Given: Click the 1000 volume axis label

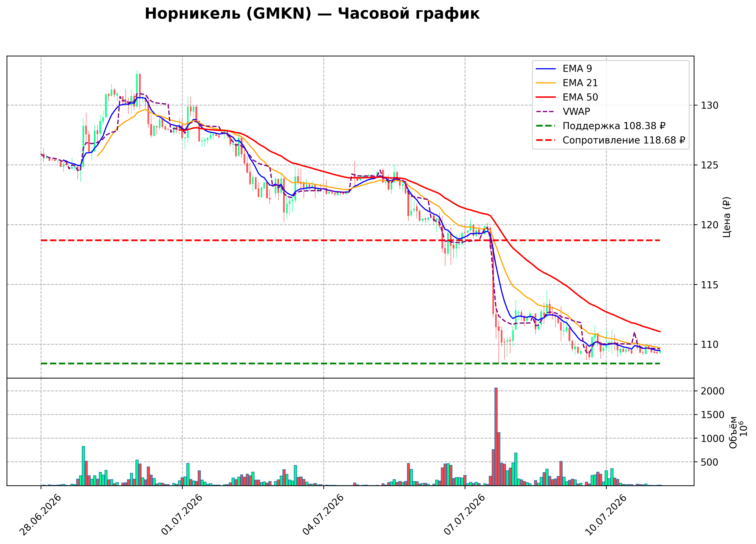Looking at the screenshot, I should pos(712,439).
